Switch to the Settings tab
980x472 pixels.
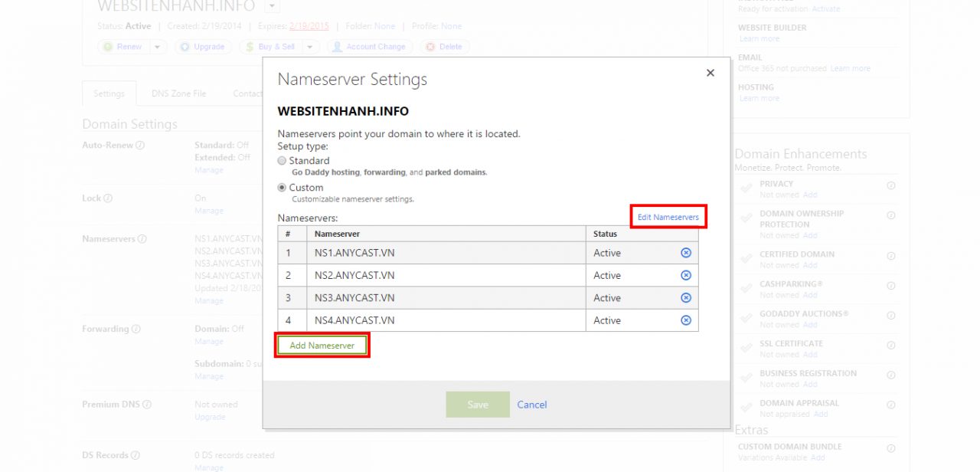(109, 93)
